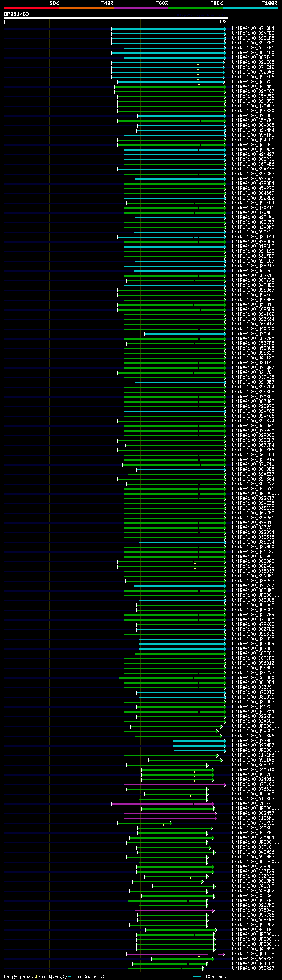Image resolution: width=282 pixels, height=980 pixels.
Task: Select the UniRef100_Q5ER97 label
Action: (x=253, y=969)
